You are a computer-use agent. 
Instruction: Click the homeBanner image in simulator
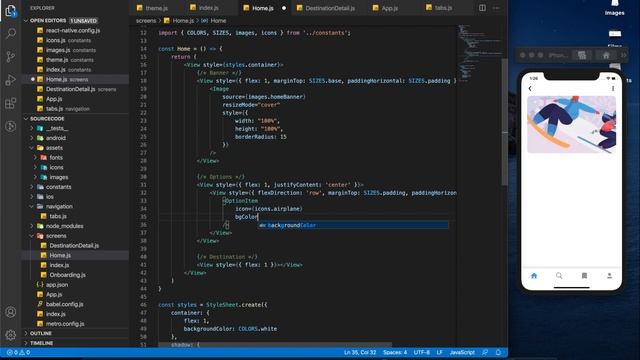(x=571, y=124)
